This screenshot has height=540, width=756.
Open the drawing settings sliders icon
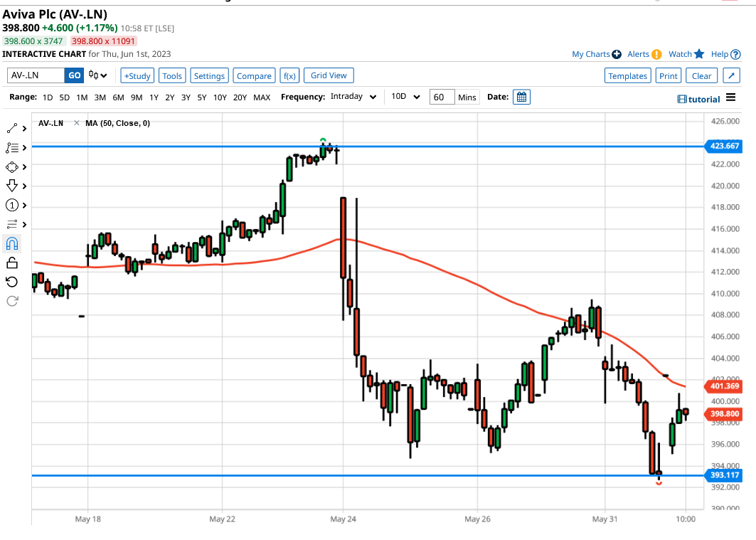(x=11, y=223)
